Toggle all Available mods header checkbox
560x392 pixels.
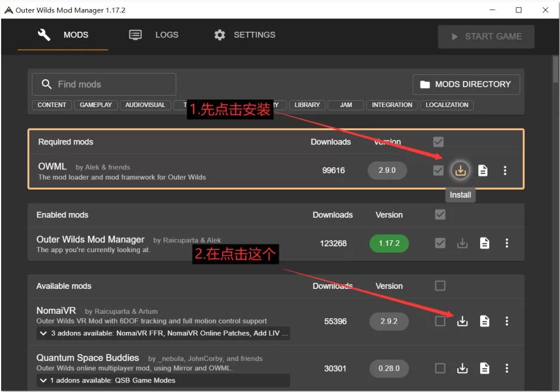(440, 286)
